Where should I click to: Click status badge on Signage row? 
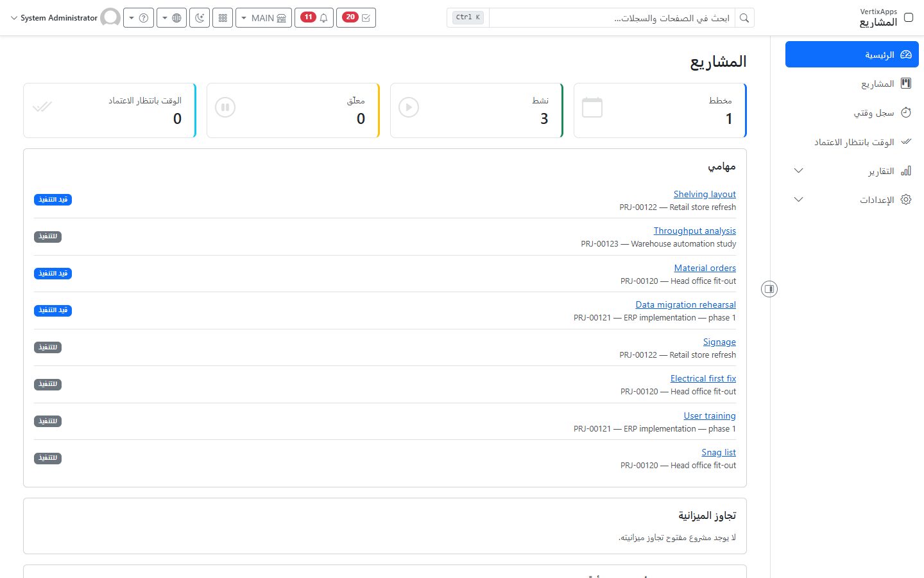tap(47, 347)
